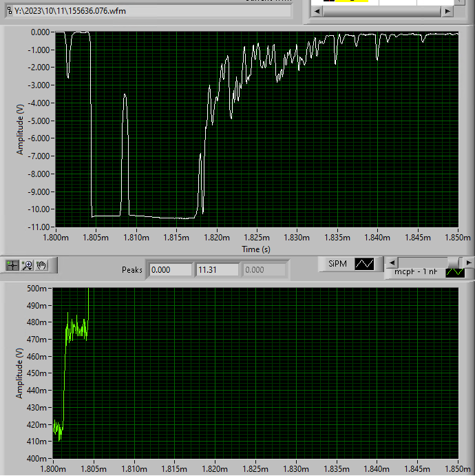Open the graph zoom tool
Screen dimensions: 475x476
click(x=28, y=265)
